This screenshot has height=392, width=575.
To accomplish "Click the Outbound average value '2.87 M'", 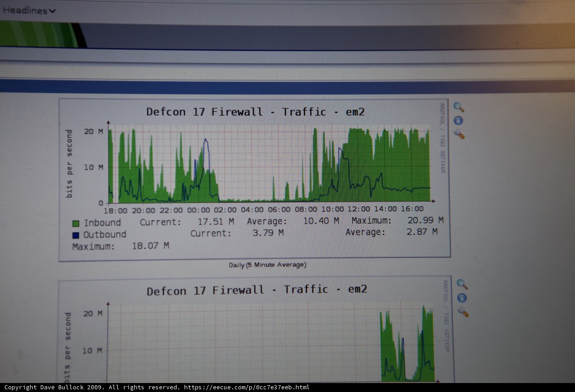I will [422, 232].
